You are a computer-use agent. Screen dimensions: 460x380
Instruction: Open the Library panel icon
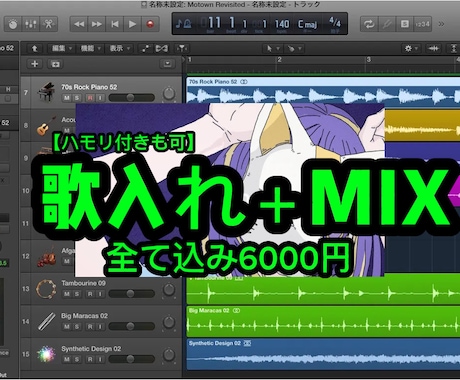point(13,24)
